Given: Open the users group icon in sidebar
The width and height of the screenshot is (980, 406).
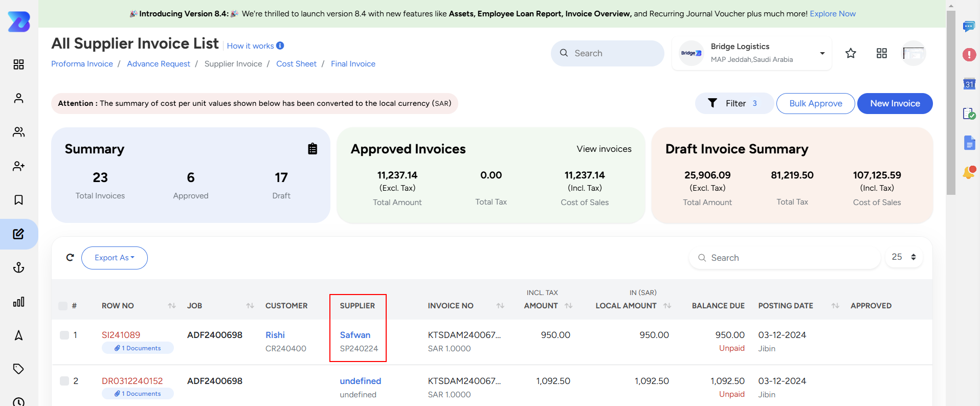Looking at the screenshot, I should coord(18,132).
